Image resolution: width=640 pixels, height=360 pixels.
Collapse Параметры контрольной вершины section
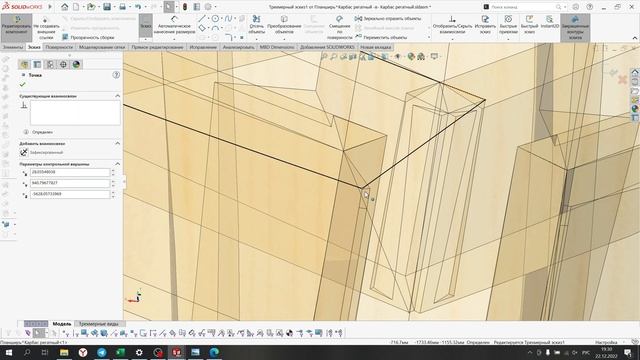[x=118, y=164]
